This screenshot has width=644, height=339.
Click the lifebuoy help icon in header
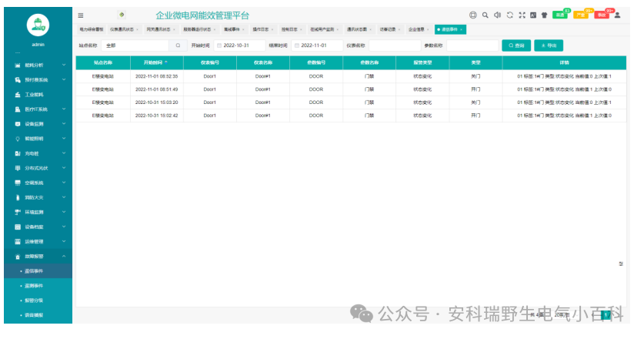(472, 15)
